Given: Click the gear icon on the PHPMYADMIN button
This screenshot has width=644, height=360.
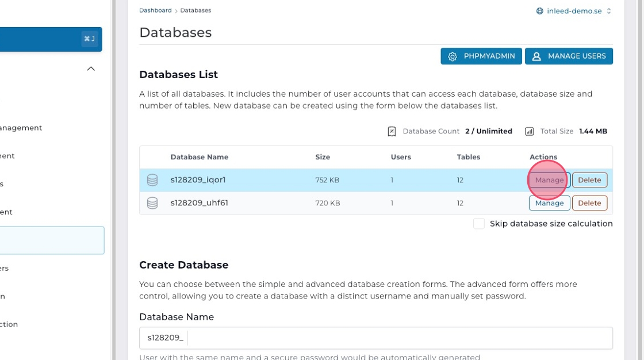Looking at the screenshot, I should coord(453,56).
